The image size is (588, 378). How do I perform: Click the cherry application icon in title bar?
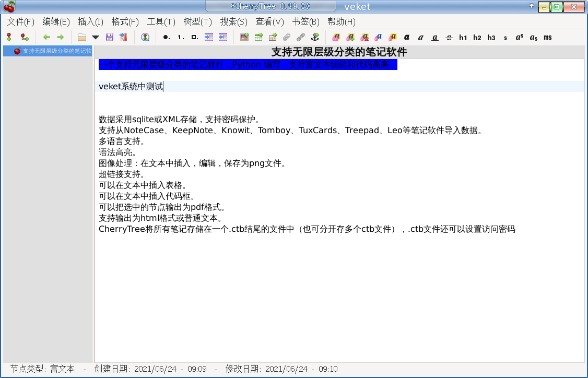pos(9,6)
